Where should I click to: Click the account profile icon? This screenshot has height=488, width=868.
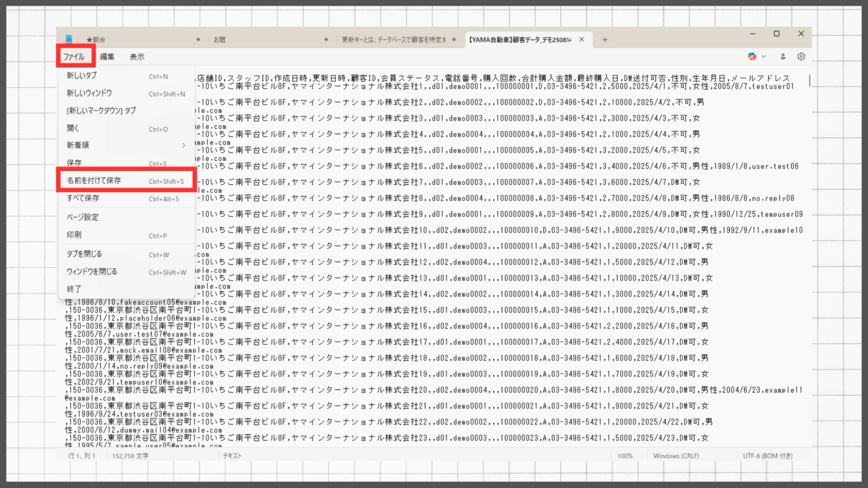coord(783,56)
